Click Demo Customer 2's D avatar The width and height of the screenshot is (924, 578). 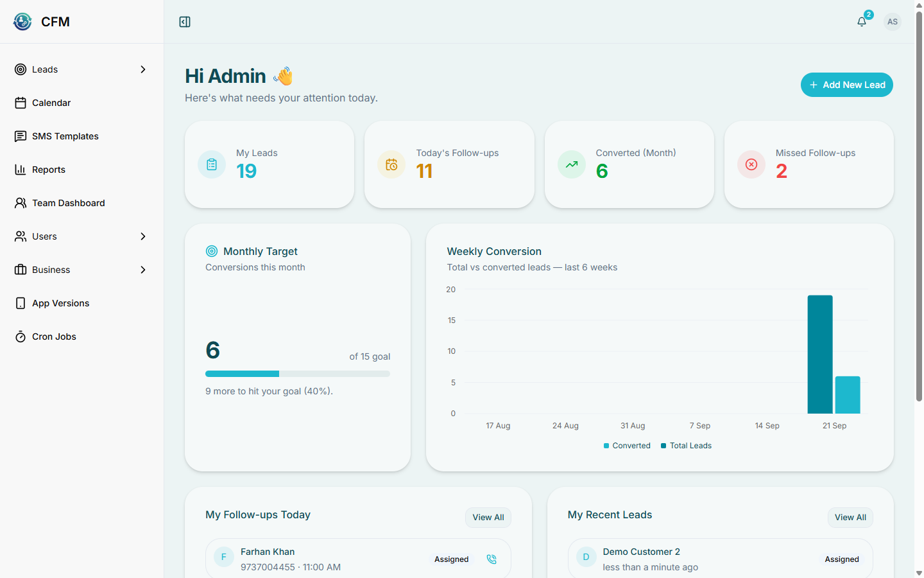pyautogui.click(x=586, y=557)
